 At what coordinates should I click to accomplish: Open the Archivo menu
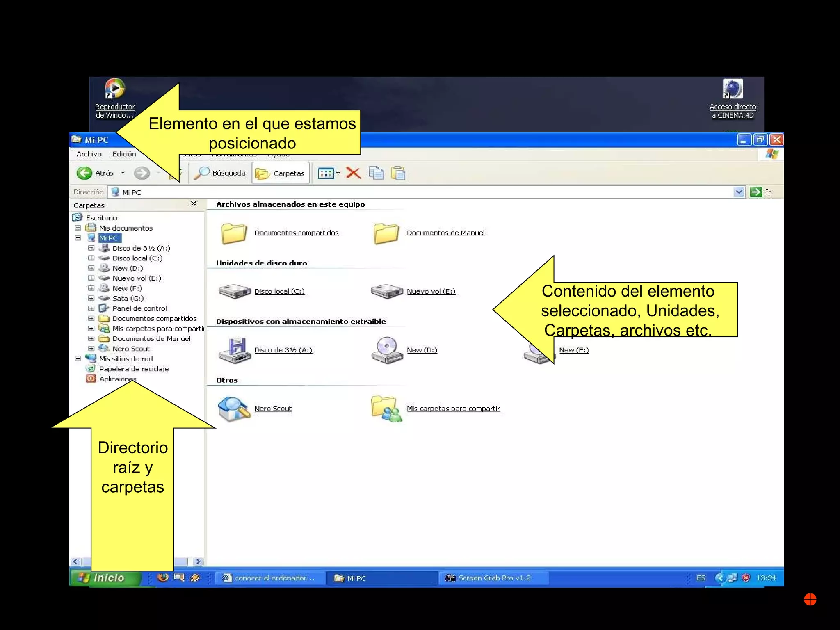point(89,154)
